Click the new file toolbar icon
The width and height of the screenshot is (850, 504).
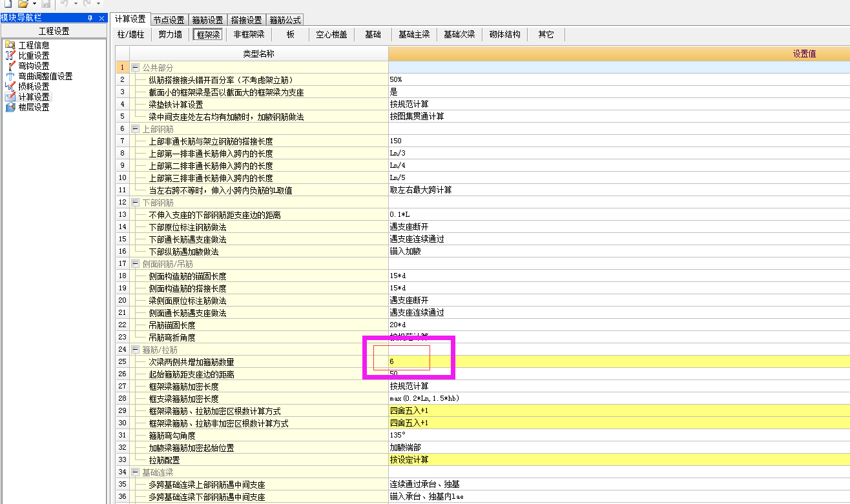[x=8, y=4]
